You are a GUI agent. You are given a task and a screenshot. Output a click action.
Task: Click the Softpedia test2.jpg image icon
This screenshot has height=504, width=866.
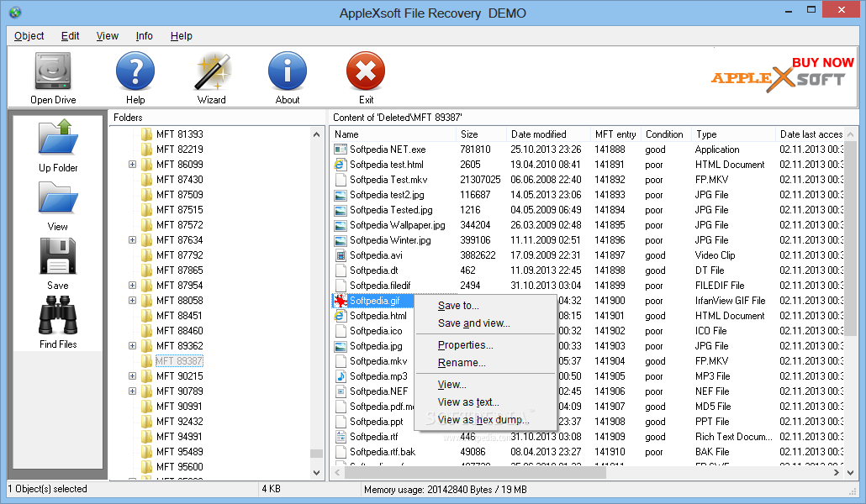[341, 195]
